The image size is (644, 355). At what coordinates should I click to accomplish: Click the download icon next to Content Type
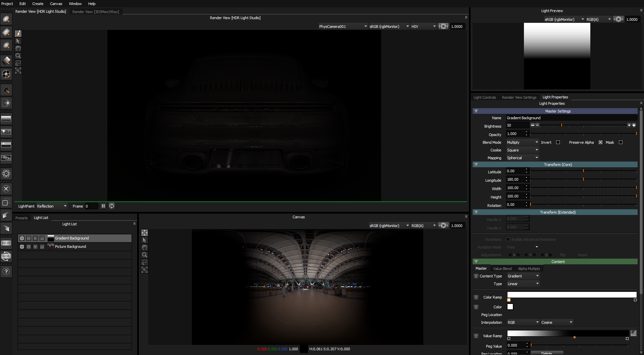coord(476,276)
